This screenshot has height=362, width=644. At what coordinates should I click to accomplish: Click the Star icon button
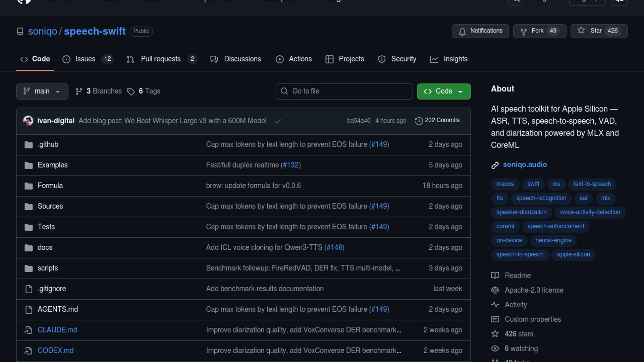(581, 31)
